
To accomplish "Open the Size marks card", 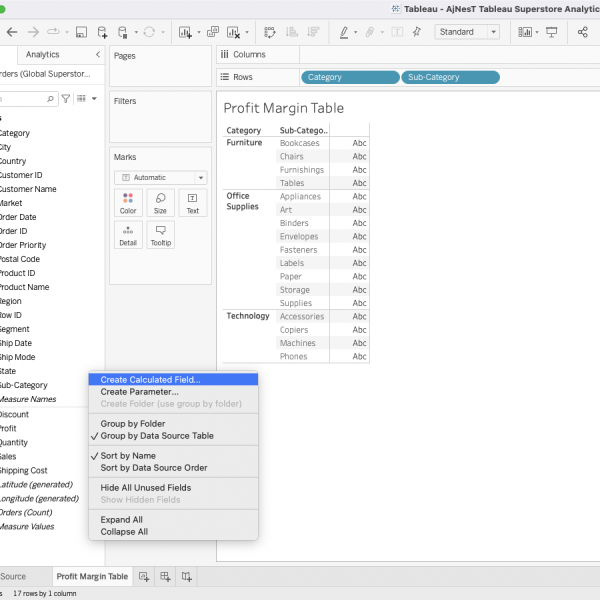I will pos(160,203).
